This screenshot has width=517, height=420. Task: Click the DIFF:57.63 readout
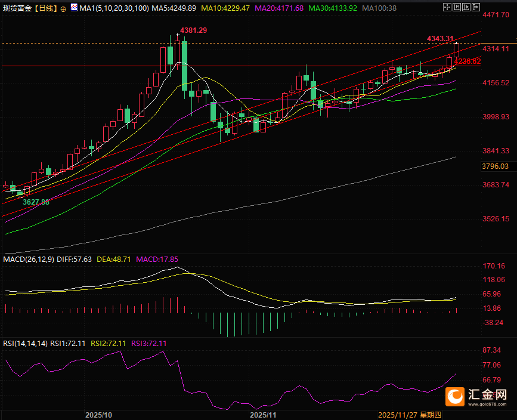click(74, 260)
